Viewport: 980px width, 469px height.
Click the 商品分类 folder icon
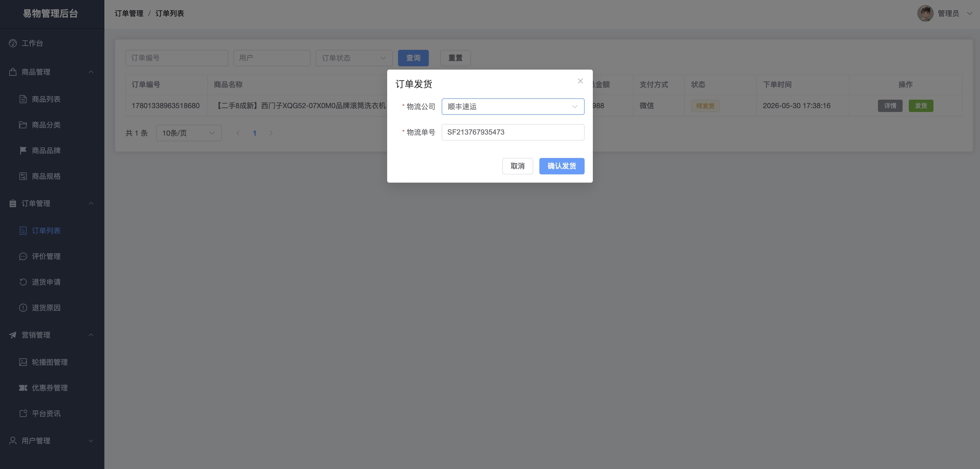tap(23, 125)
